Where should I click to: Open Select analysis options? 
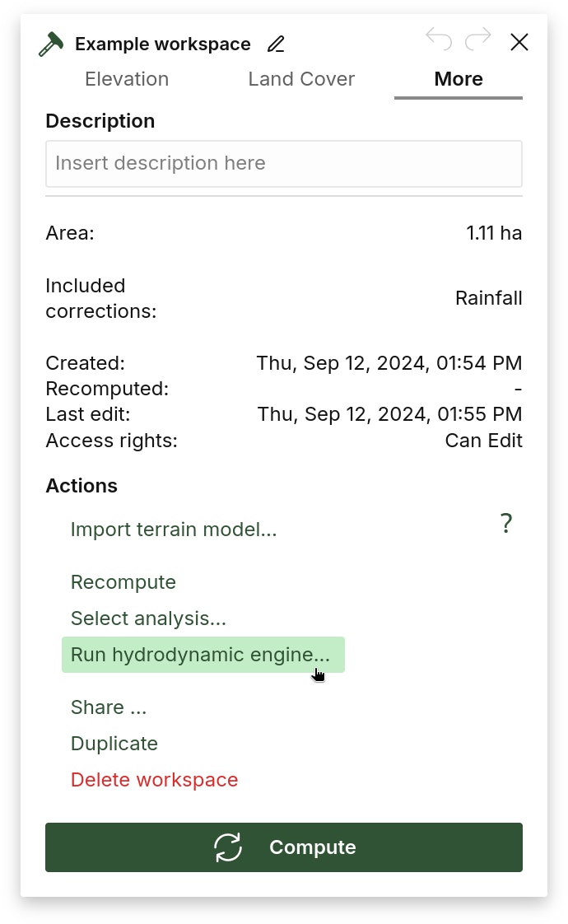point(148,618)
